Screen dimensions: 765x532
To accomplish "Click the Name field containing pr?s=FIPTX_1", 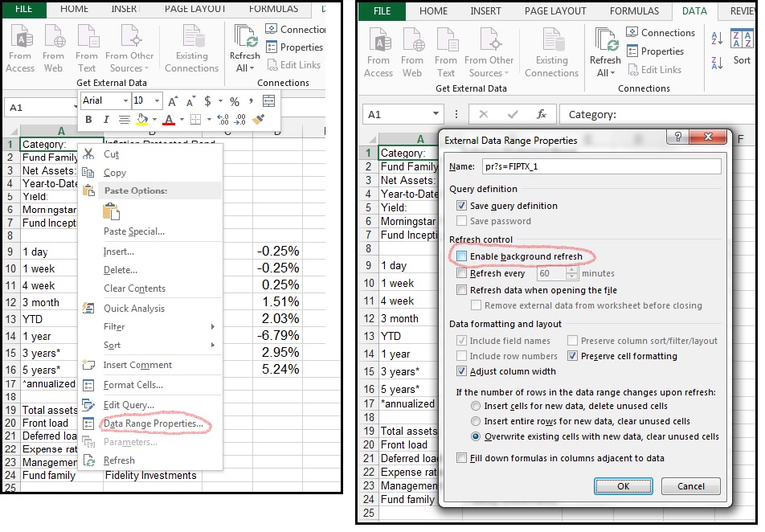I will point(601,166).
